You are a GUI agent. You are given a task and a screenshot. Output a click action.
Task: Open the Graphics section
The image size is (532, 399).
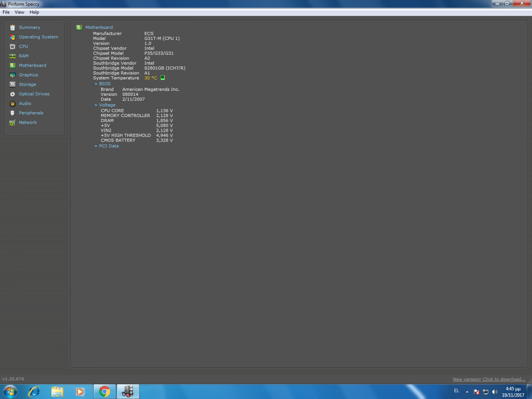click(28, 75)
